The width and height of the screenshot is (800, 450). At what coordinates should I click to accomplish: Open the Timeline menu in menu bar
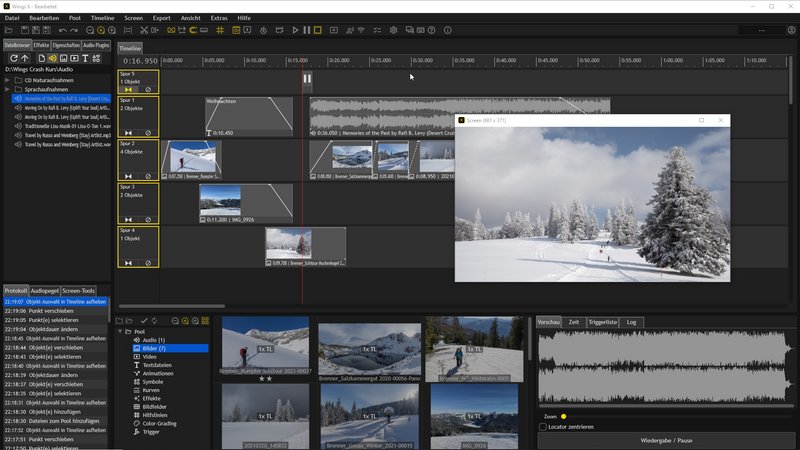(103, 18)
